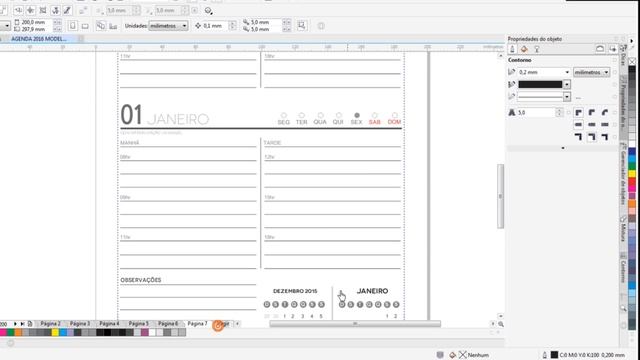Image resolution: width=640 pixels, height=360 pixels.
Task: Click the all pages layout icon
Action: (x=100, y=26)
